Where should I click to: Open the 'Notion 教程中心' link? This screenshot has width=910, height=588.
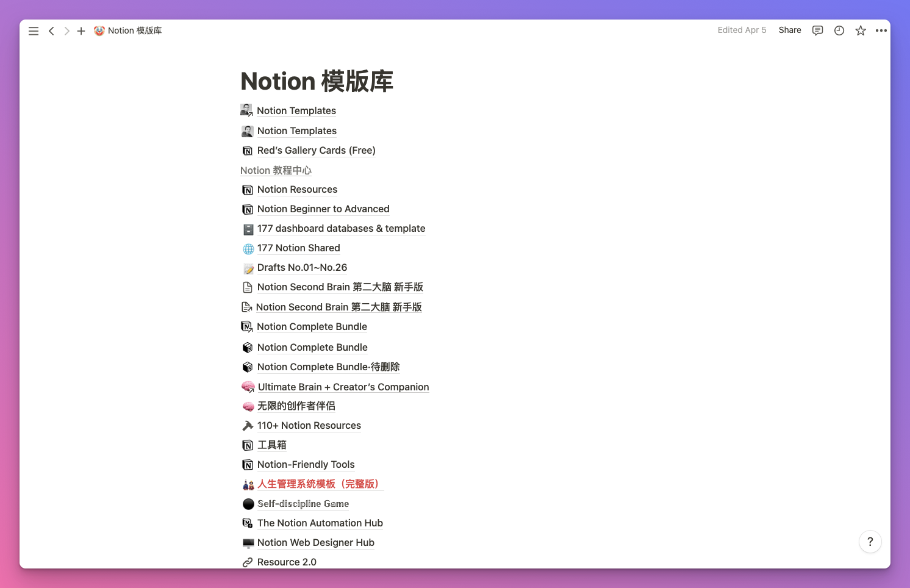[x=276, y=170]
